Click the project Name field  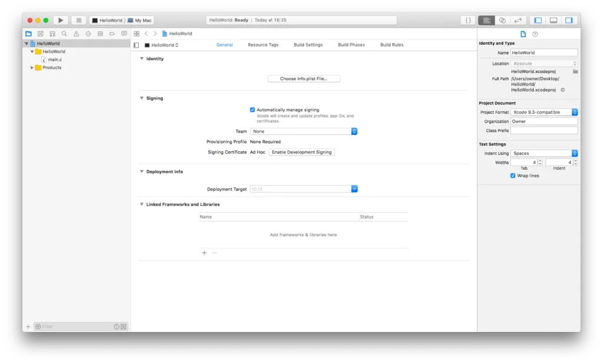pos(544,52)
